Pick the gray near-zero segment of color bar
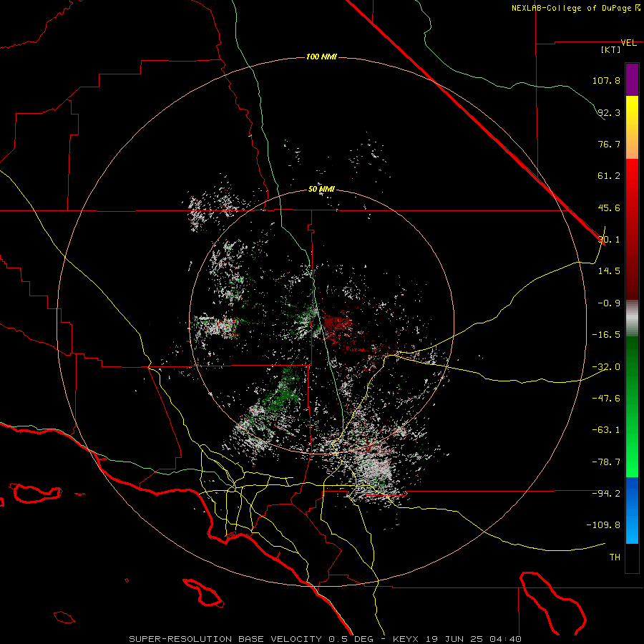The image size is (644, 644). 632,318
